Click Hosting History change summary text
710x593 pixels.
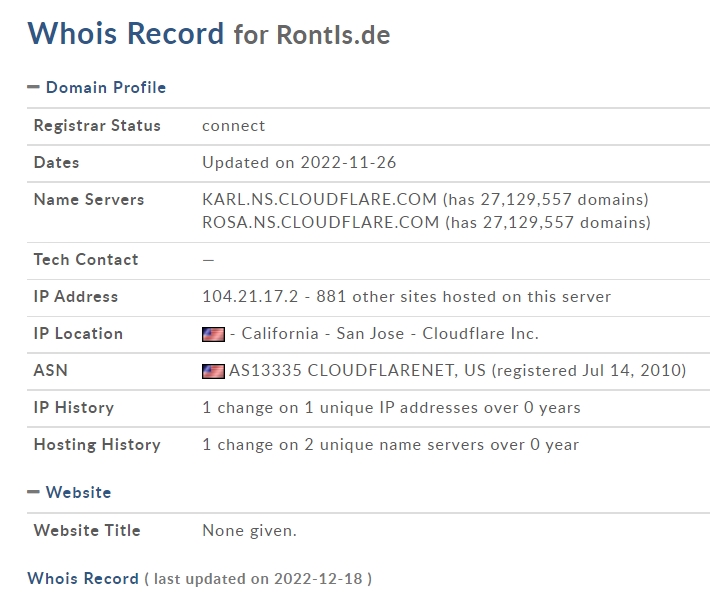tap(390, 445)
